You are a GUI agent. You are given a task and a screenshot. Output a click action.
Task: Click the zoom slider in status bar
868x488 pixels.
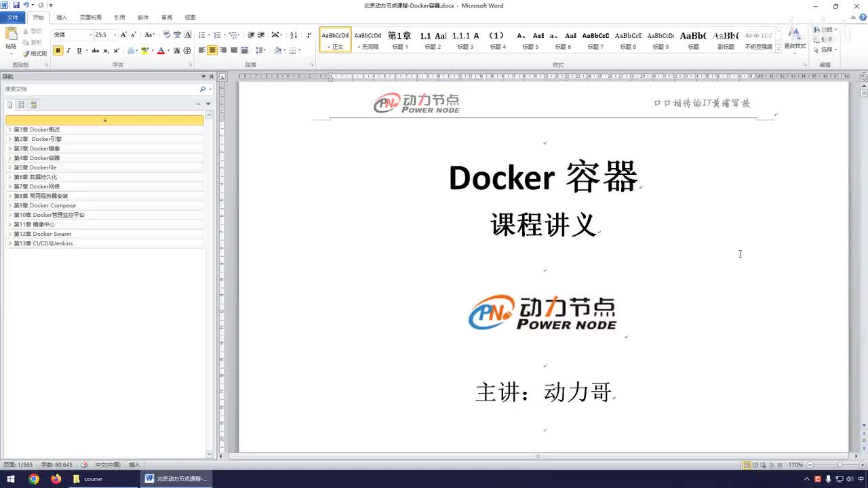pyautogui.click(x=840, y=465)
